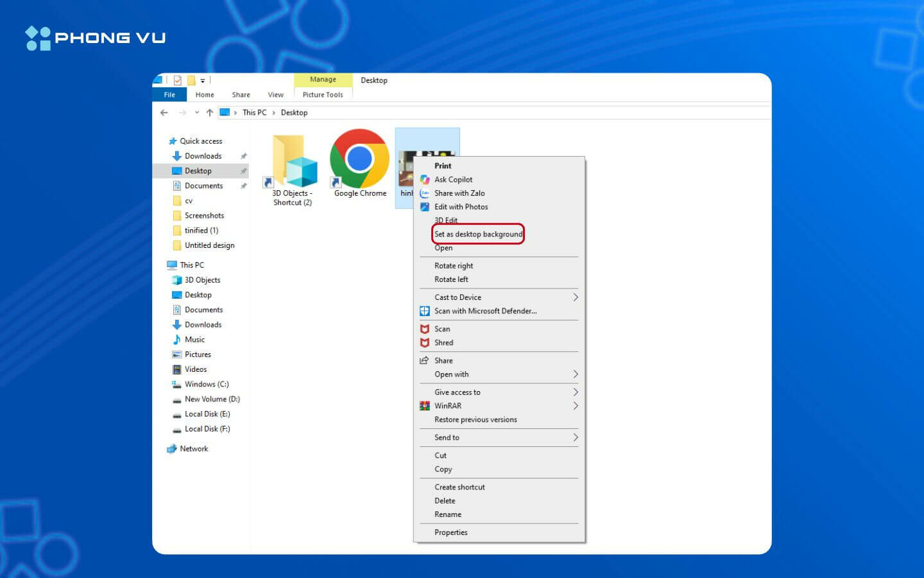Click This PC in the address bar

255,112
